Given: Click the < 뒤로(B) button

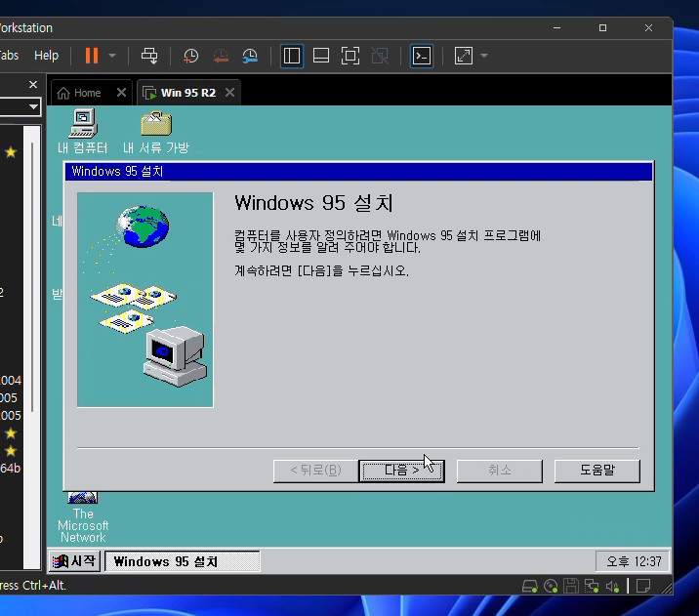Looking at the screenshot, I should (x=315, y=471).
